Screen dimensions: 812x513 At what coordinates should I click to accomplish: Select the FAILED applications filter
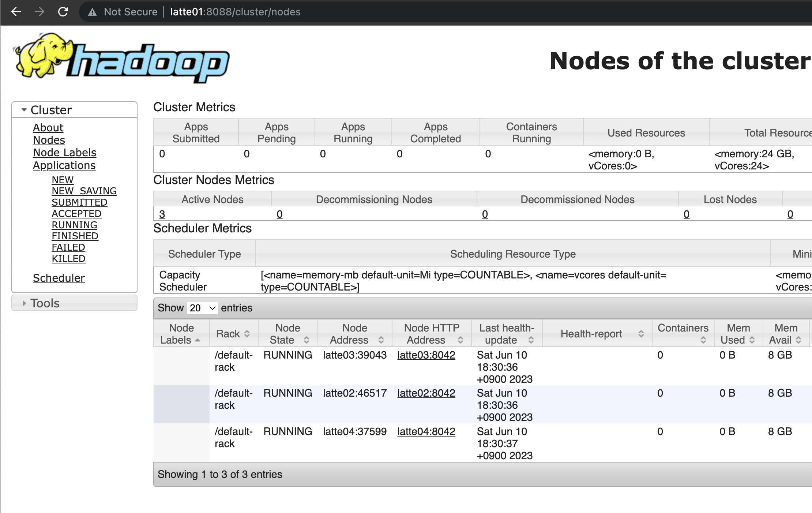coord(68,247)
